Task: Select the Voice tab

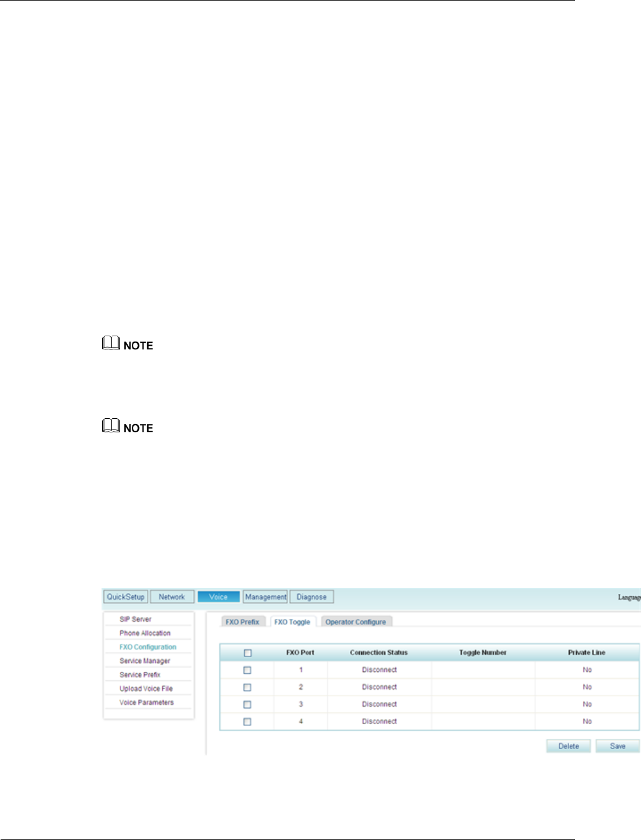Action: (x=218, y=596)
